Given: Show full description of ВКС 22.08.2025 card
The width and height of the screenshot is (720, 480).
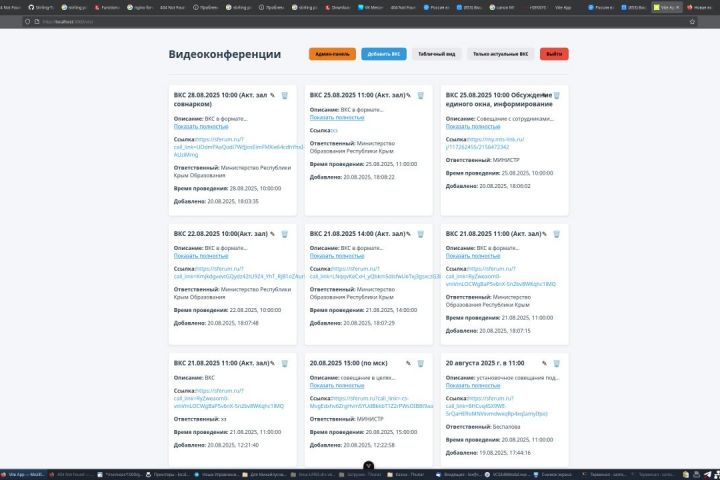Looking at the screenshot, I should [201, 256].
